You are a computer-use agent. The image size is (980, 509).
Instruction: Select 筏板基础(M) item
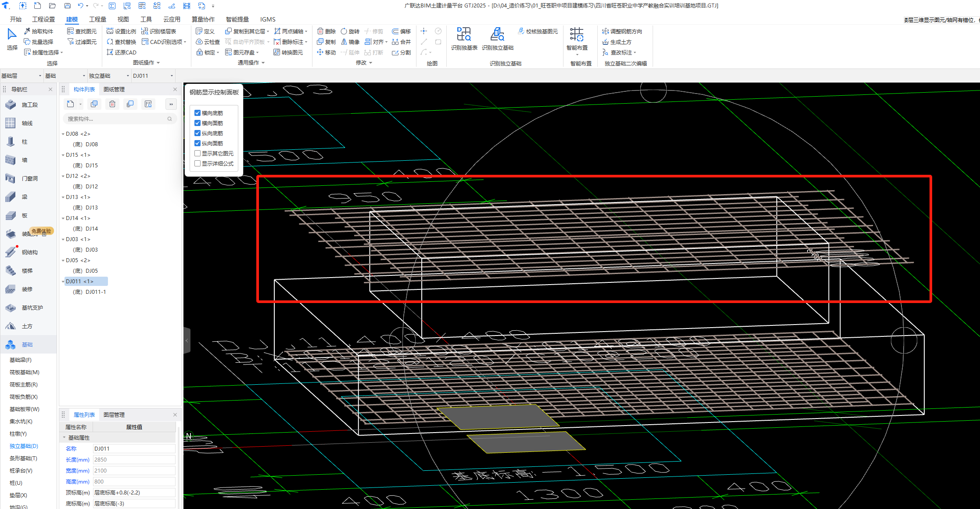[25, 372]
